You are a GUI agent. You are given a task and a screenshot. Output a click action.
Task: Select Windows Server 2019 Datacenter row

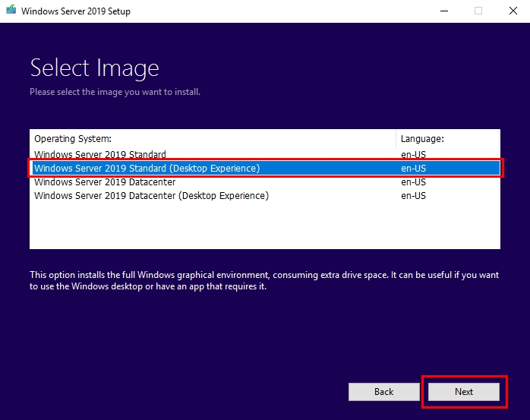pos(265,182)
